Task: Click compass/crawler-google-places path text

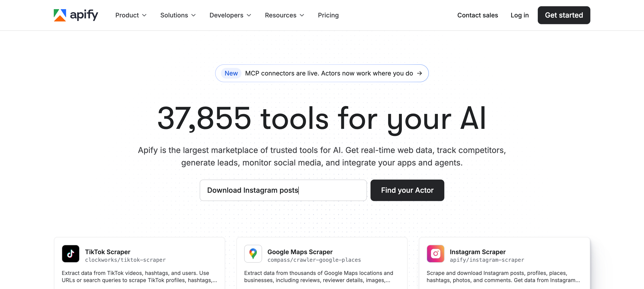Action: [314, 260]
